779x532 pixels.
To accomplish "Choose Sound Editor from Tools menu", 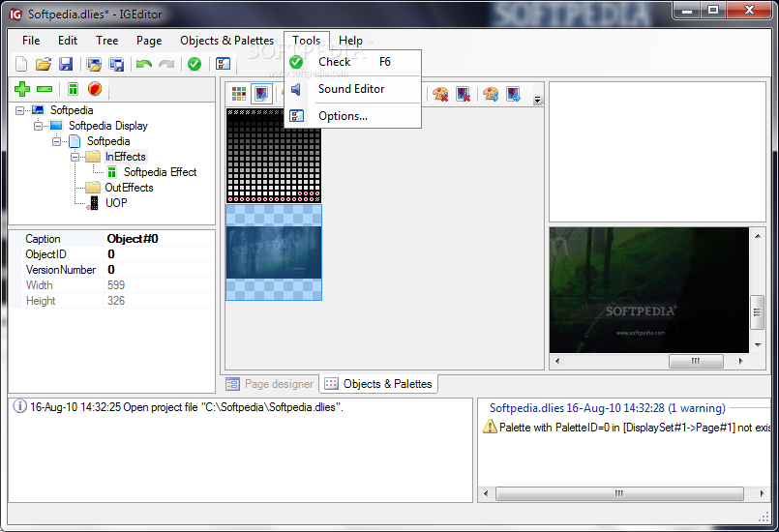I will pos(353,89).
